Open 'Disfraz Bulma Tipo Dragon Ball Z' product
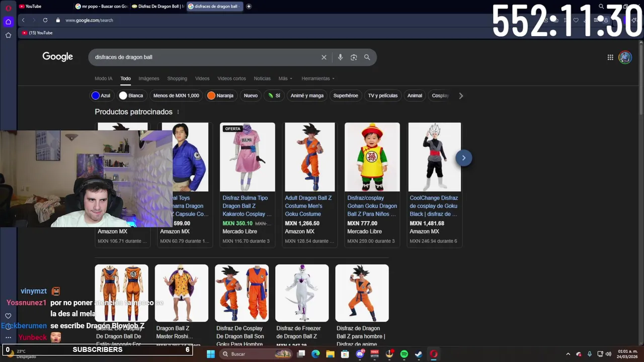 tap(247, 206)
